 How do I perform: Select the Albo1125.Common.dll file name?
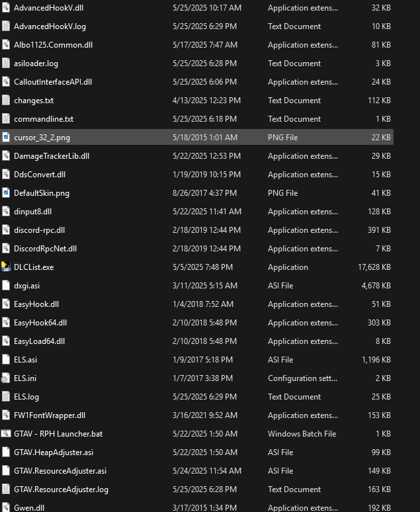point(53,45)
